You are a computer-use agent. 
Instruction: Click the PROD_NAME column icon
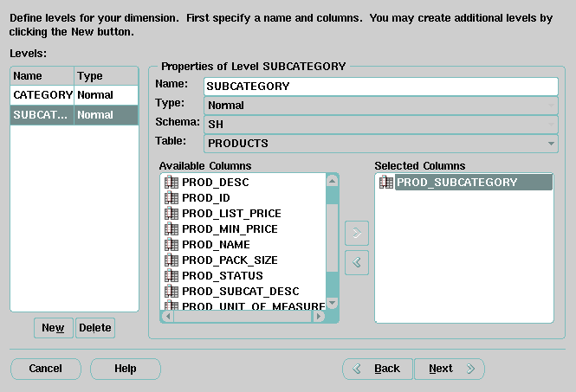pyautogui.click(x=171, y=245)
